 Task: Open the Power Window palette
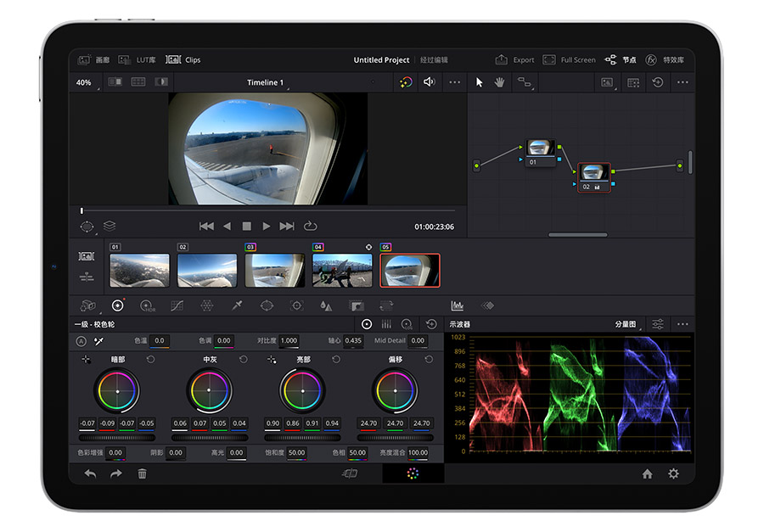pos(267,305)
